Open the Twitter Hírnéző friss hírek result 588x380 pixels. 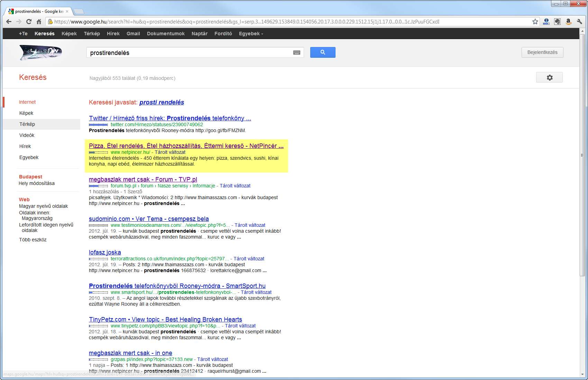coord(170,118)
